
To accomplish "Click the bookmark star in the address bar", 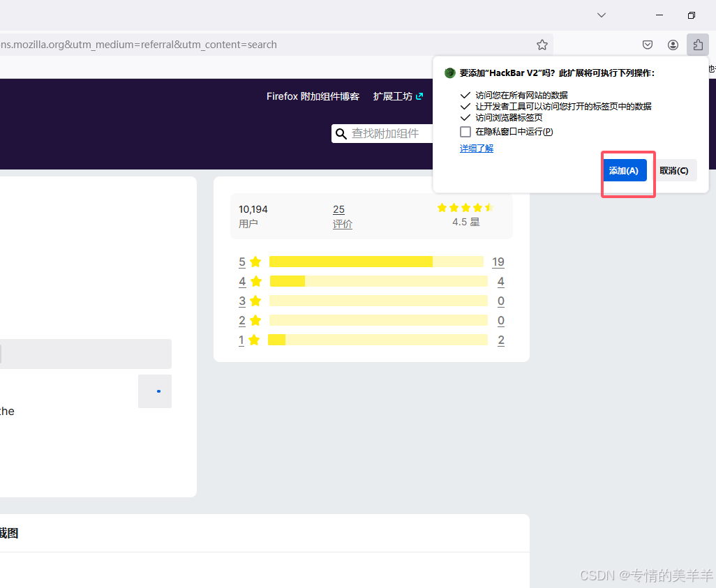I will (x=542, y=44).
